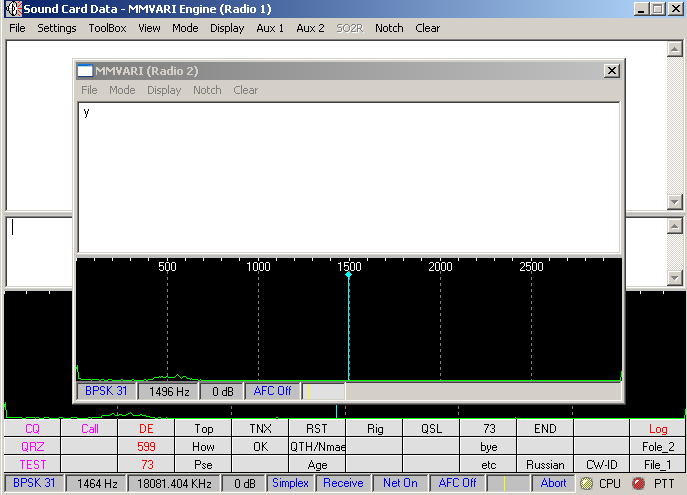Click the END macro button
This screenshot has height=495, width=687.
[x=545, y=428]
